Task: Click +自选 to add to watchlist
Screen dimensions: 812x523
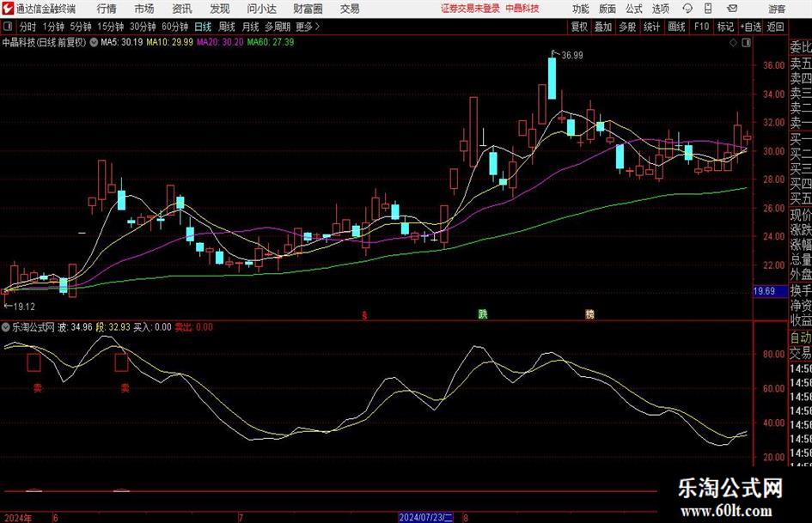Action: (x=750, y=27)
